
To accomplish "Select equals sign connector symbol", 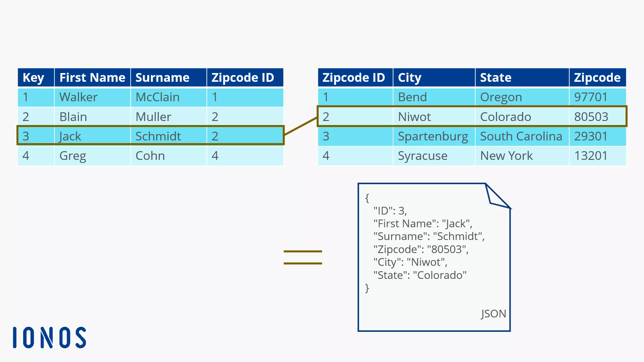I will pos(303,257).
